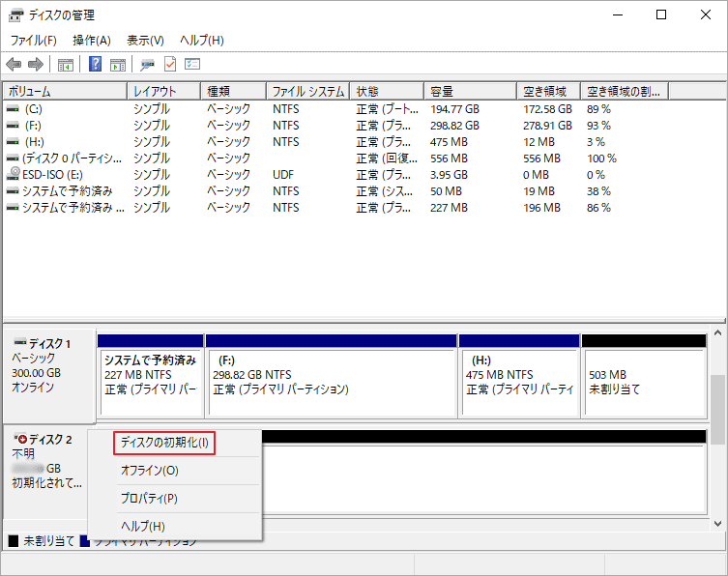Click the 278.91 GB free space cell

tap(547, 126)
